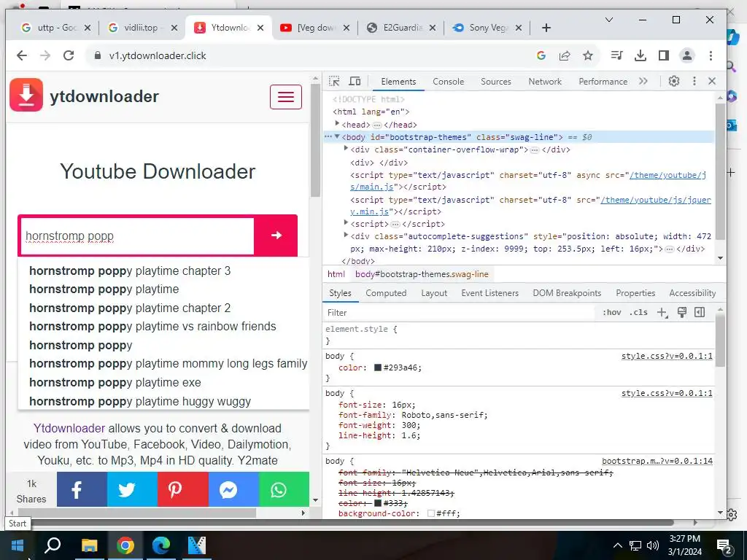Choose suggestion poppy playtime huggy wuggy
Screen dimensions: 747x560
(140, 402)
